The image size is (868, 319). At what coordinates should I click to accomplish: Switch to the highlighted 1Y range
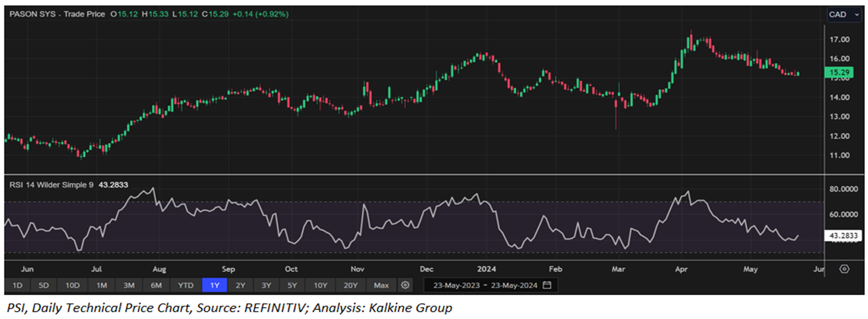(x=214, y=286)
